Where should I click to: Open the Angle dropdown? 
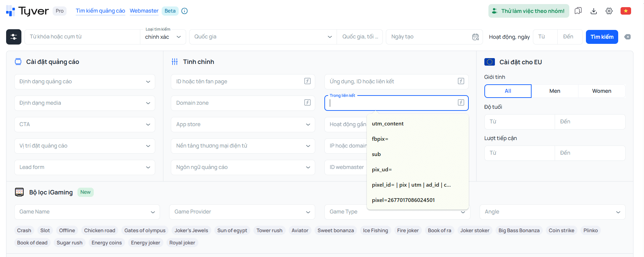point(552,212)
